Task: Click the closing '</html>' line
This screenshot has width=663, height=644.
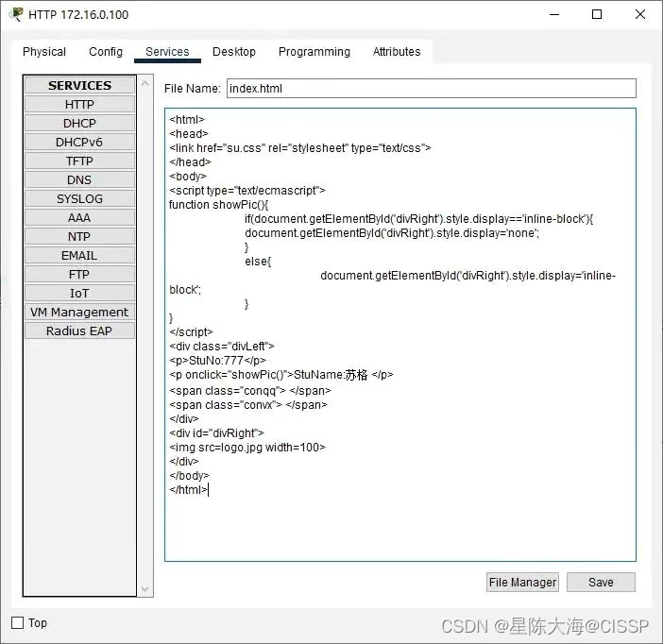Action: click(x=189, y=490)
